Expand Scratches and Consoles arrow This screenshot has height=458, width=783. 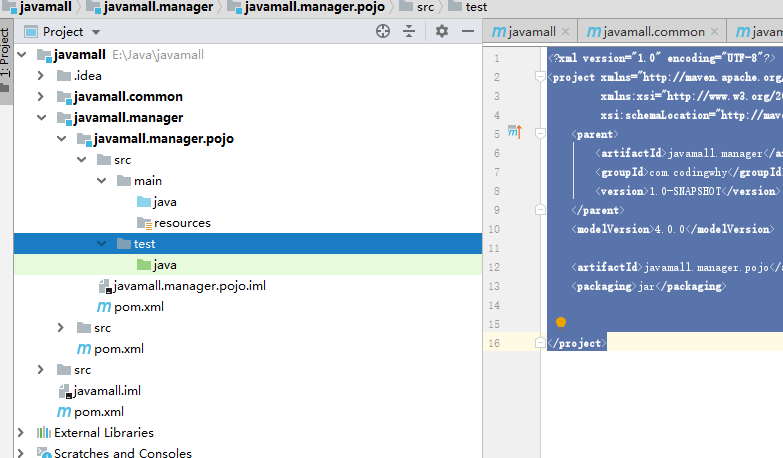tap(21, 453)
